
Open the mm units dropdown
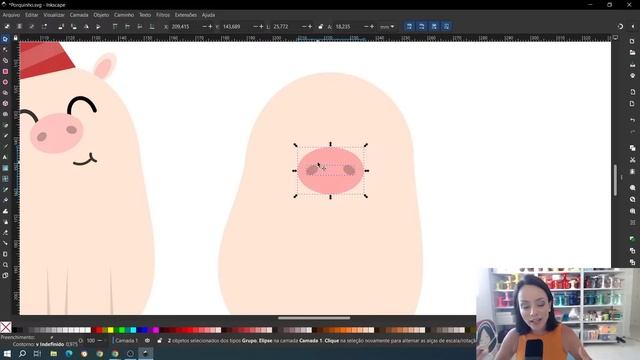387,27
